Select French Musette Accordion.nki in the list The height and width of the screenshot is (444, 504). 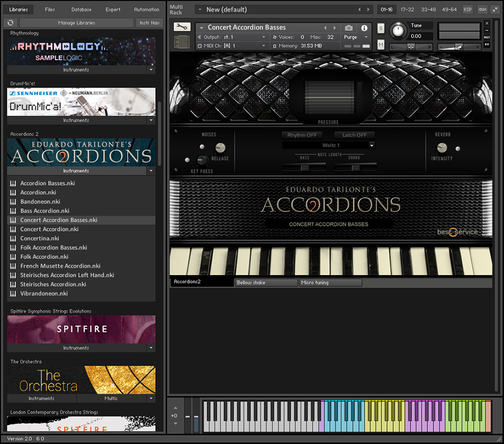point(81,266)
